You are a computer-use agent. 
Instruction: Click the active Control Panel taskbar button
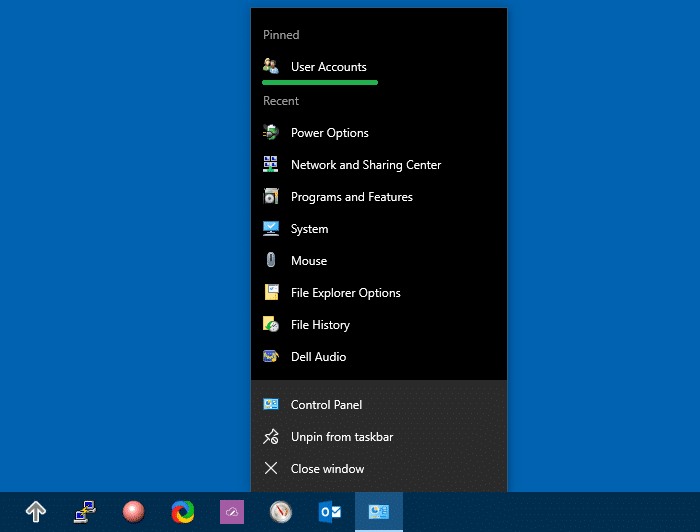[x=379, y=512]
